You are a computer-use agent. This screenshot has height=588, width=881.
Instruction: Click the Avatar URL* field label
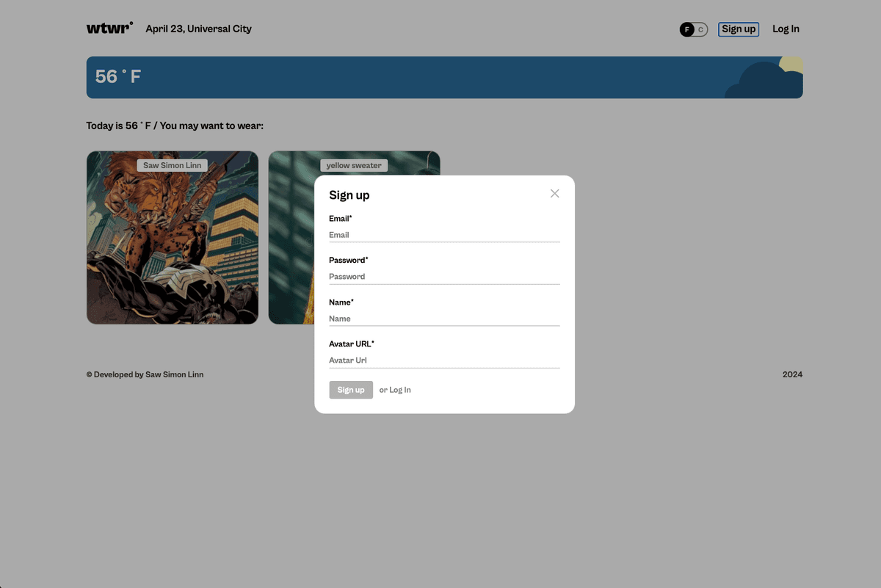(352, 344)
